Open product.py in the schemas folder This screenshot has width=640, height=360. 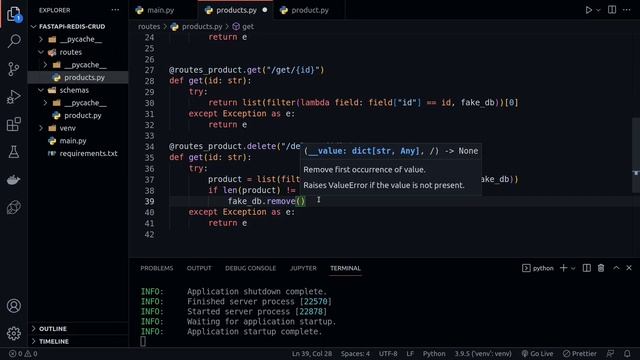coord(78,115)
